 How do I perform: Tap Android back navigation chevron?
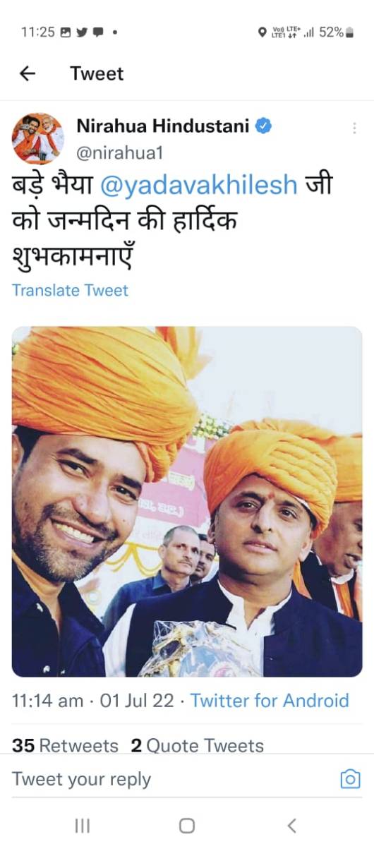pyautogui.click(x=291, y=826)
